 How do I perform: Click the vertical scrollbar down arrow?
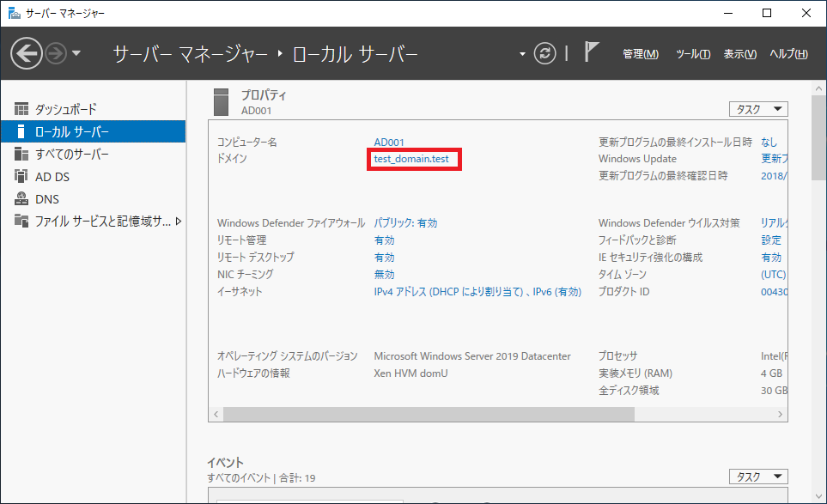pos(818,496)
